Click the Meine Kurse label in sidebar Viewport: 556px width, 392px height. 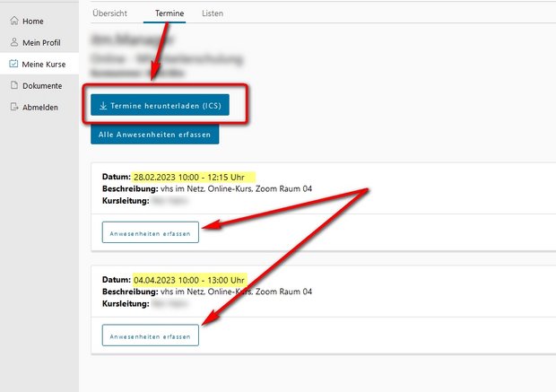[44, 64]
